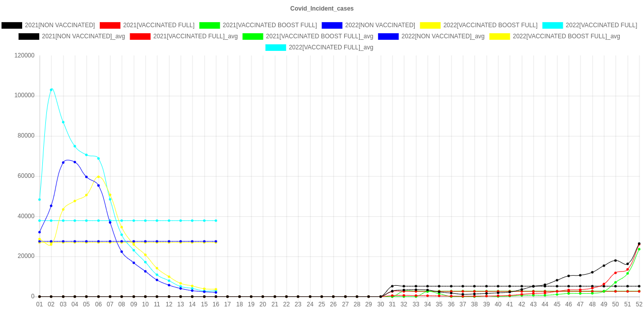Hide the 2022[VACCINATED BOOST FULL] top-row legend label
The width and height of the screenshot is (644, 322).
[490, 25]
